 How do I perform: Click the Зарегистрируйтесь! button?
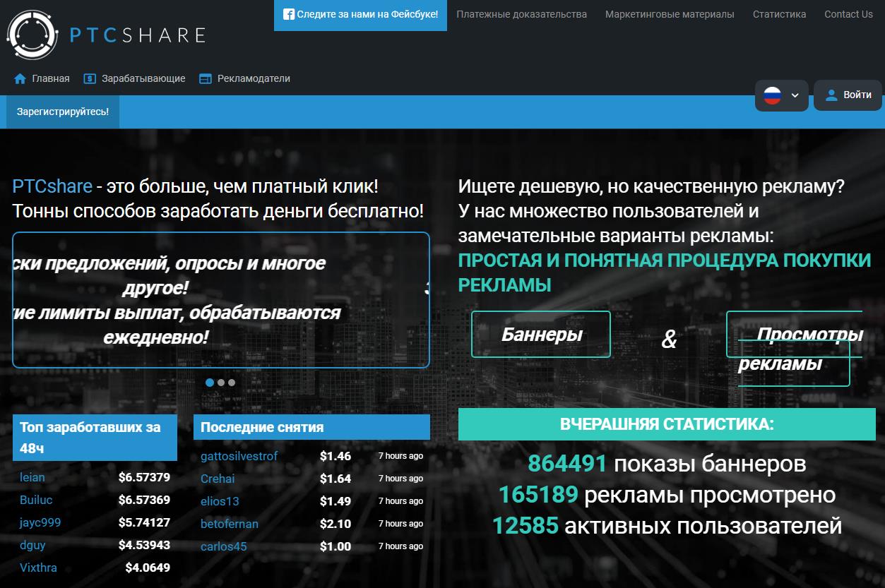pos(63,112)
